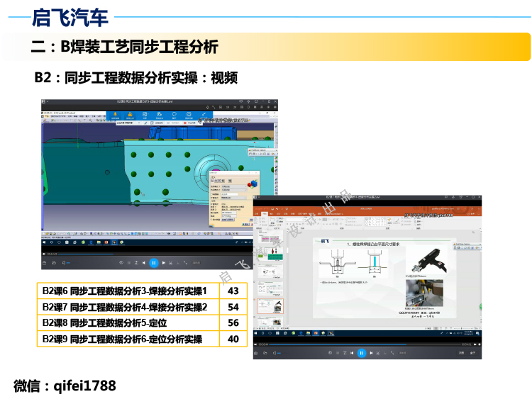Screen dimensions: 532x399
Task: Click the duration cell '40' in the table
Action: pos(233,339)
